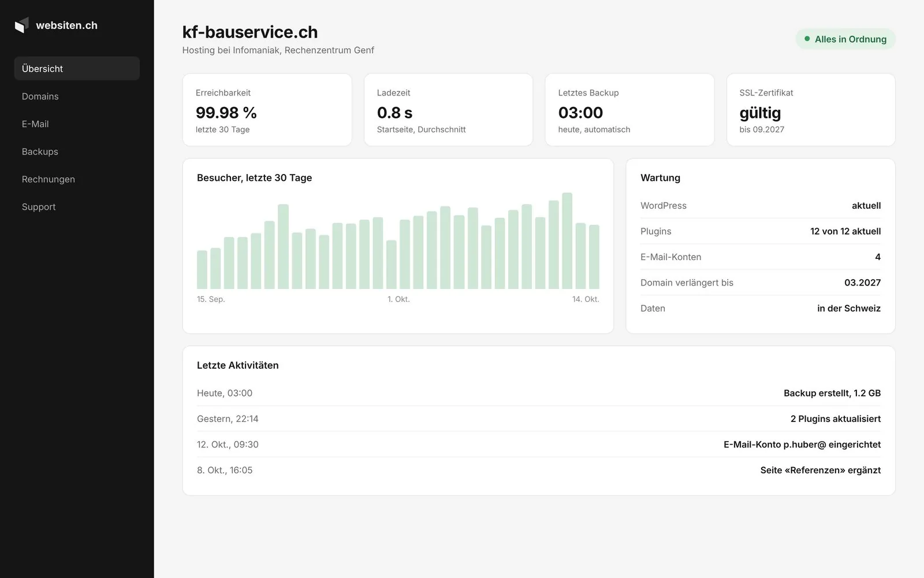Viewport: 924px width, 578px height.
Task: Click the Plugins row label
Action: click(x=655, y=231)
